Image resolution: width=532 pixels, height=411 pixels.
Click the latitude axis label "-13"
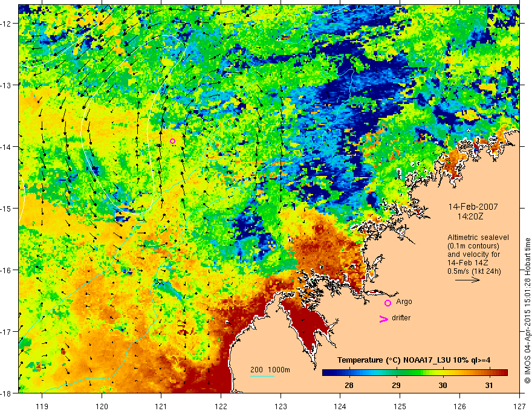pyautogui.click(x=7, y=85)
